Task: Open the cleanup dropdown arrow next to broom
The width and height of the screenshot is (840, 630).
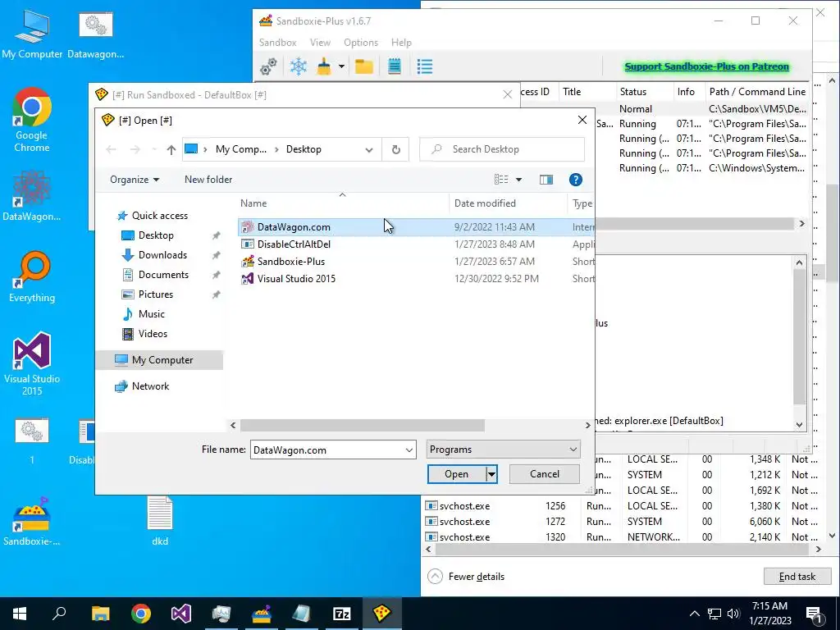Action: click(341, 67)
